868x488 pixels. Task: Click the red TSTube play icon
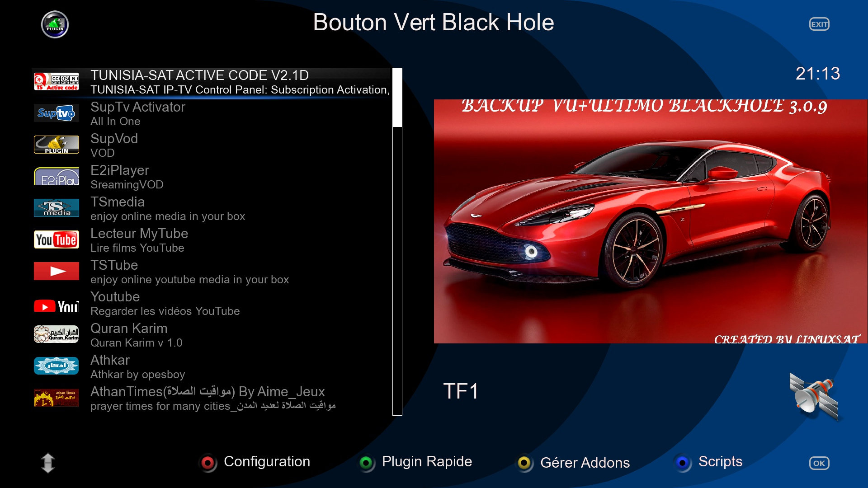[56, 271]
